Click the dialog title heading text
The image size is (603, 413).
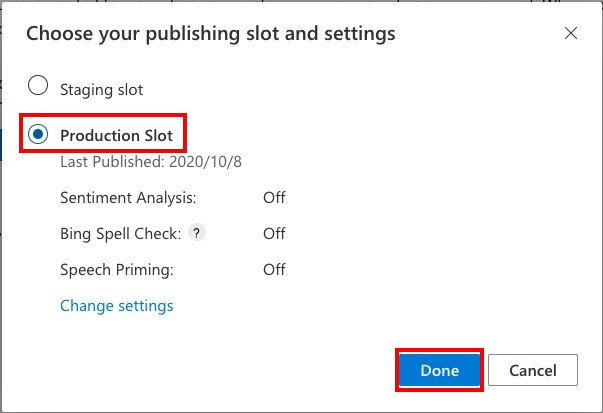pyautogui.click(x=210, y=33)
